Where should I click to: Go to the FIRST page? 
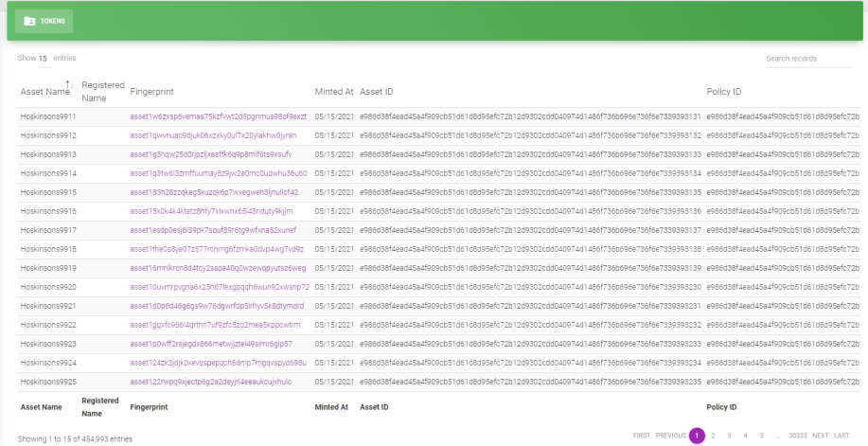642,436
